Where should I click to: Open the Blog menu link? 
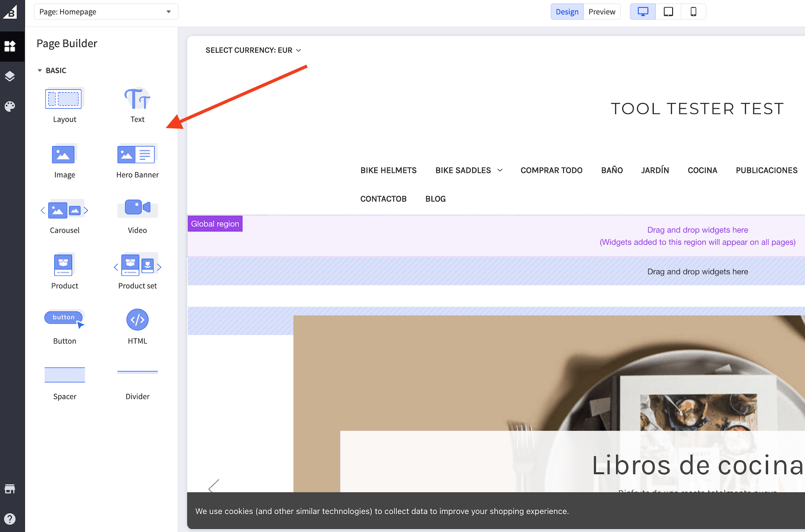(x=436, y=199)
